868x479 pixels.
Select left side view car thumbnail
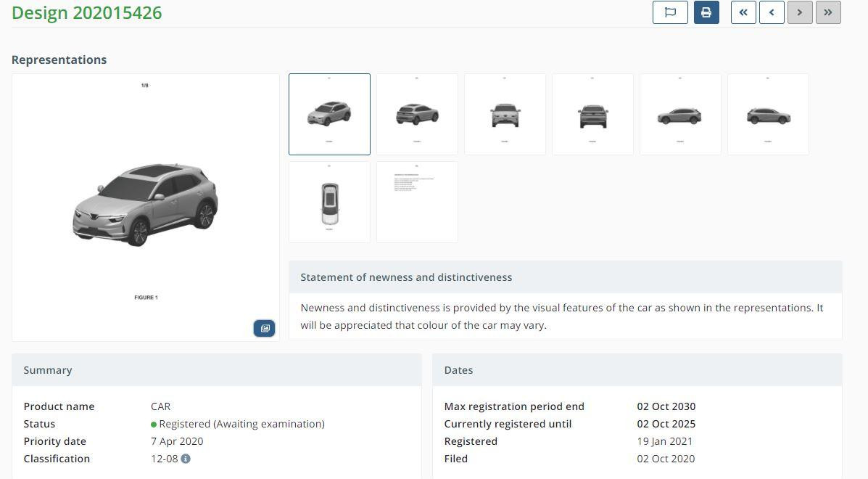click(x=680, y=114)
